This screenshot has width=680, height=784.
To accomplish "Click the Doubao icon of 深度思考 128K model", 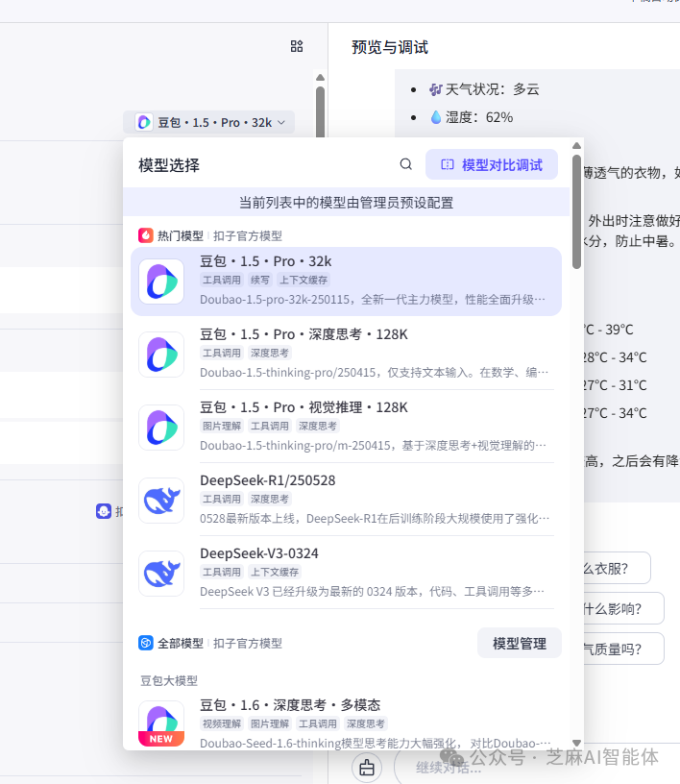I will 161,355.
